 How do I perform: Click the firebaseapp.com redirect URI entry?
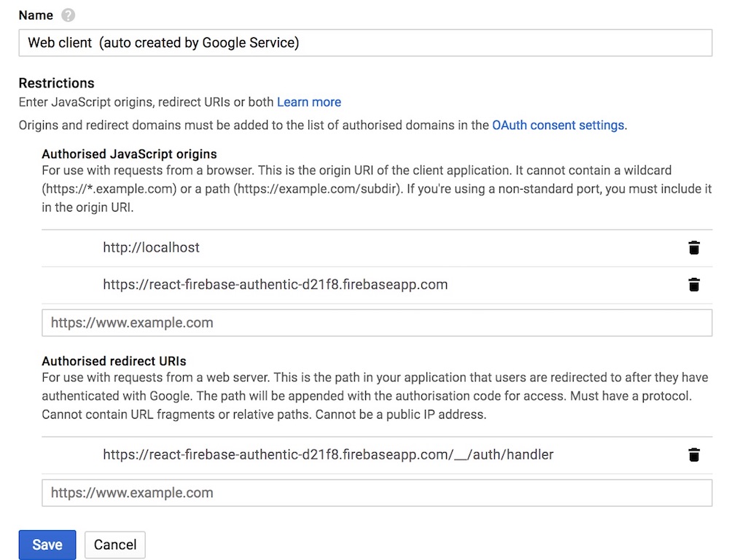pos(327,454)
